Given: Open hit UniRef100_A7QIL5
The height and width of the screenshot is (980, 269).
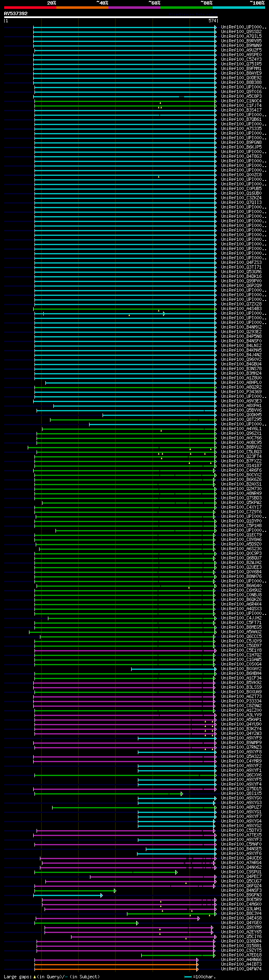Looking at the screenshot, I should 241,36.
